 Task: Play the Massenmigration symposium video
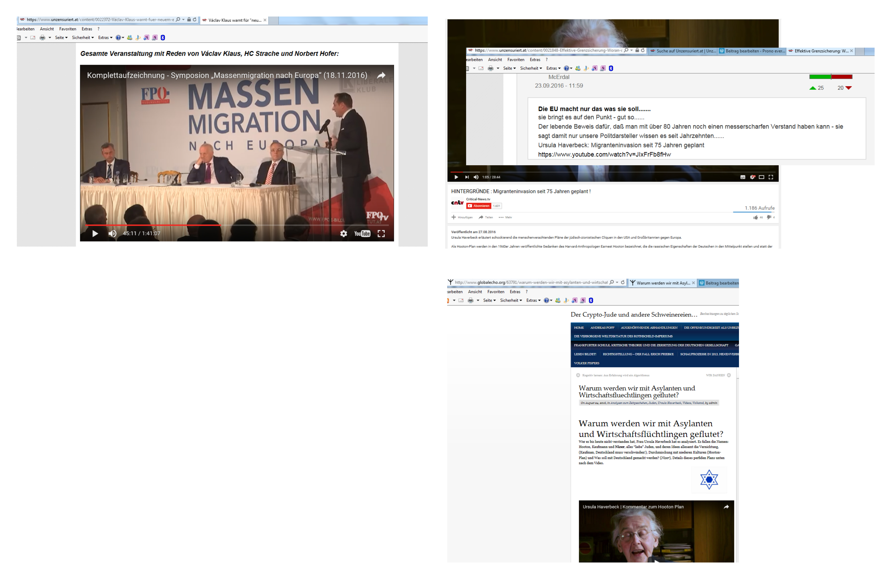(95, 234)
